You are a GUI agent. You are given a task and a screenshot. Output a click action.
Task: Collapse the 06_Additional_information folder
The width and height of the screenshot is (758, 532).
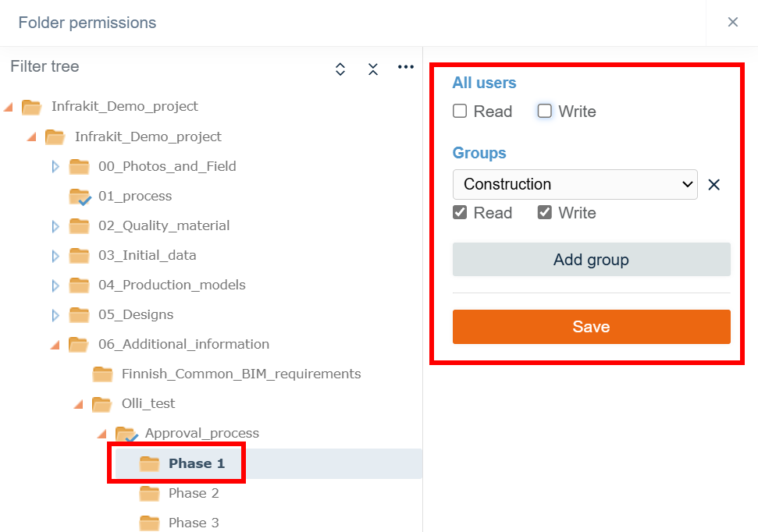[55, 344]
